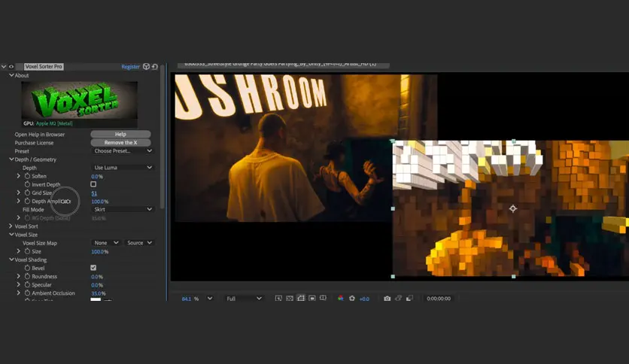Click the Roundness 0.0% value
This screenshot has height=364, width=629.
96,277
